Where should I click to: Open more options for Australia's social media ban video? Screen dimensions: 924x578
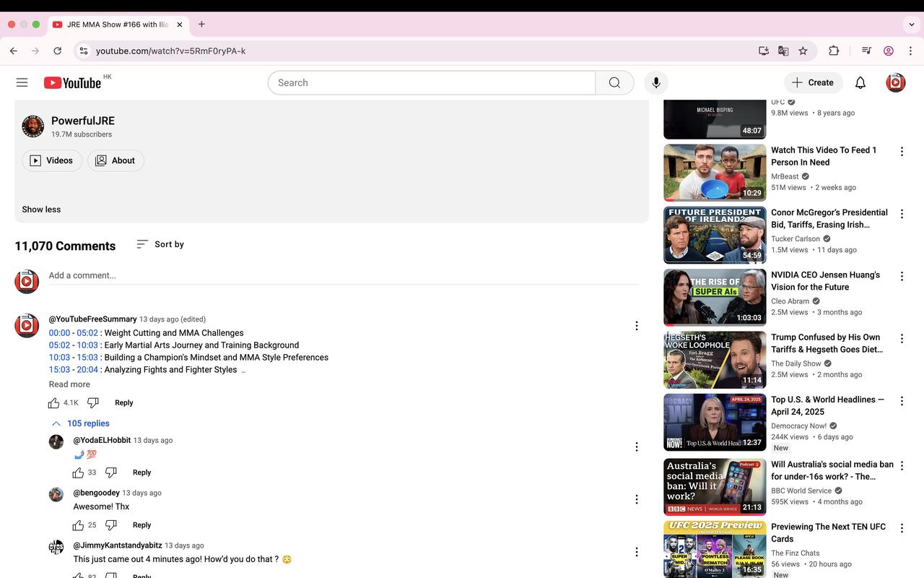click(901, 466)
